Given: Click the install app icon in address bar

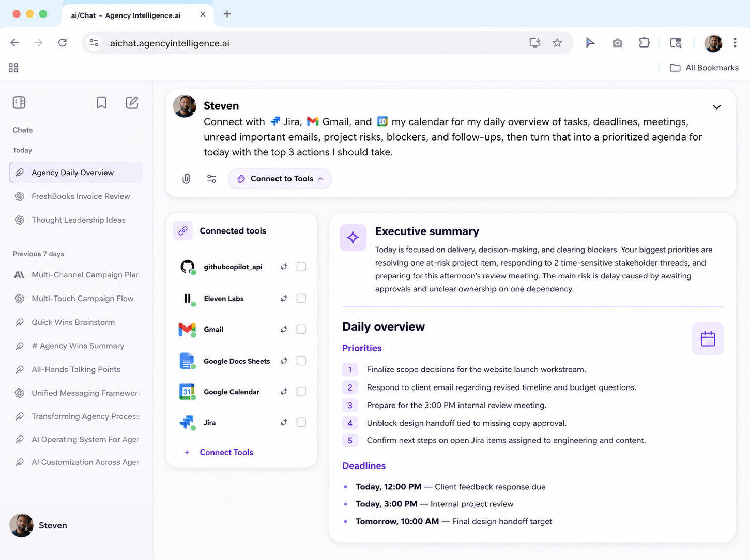Looking at the screenshot, I should pos(535,43).
